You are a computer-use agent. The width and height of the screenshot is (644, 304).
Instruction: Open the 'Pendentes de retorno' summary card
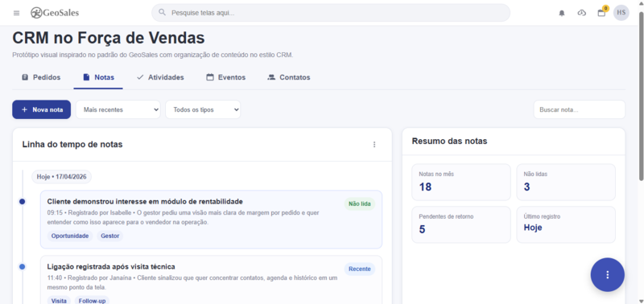click(461, 225)
